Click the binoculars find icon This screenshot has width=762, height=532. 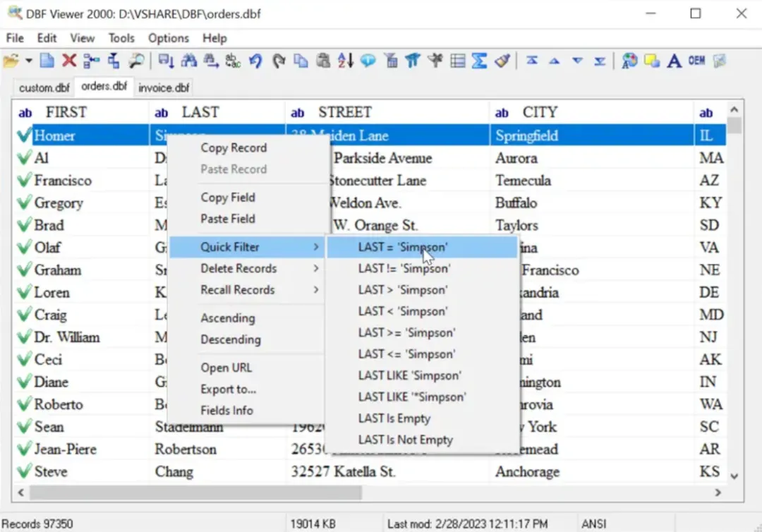pyautogui.click(x=189, y=61)
